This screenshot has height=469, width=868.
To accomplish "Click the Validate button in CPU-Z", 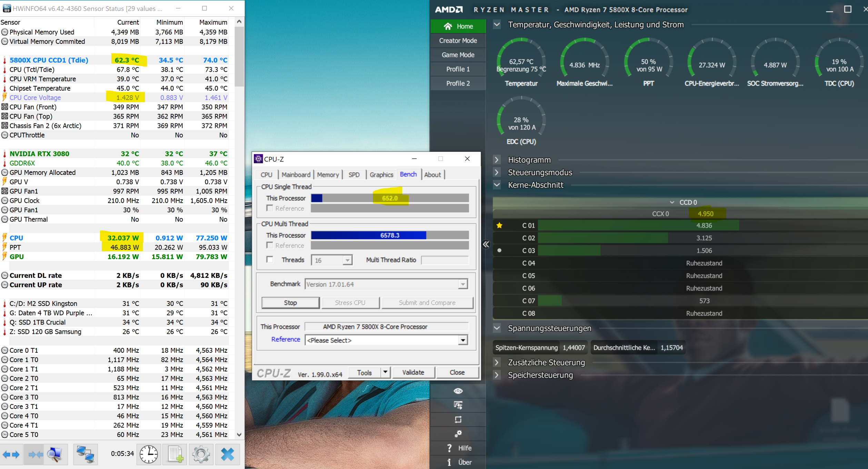I will coord(413,372).
